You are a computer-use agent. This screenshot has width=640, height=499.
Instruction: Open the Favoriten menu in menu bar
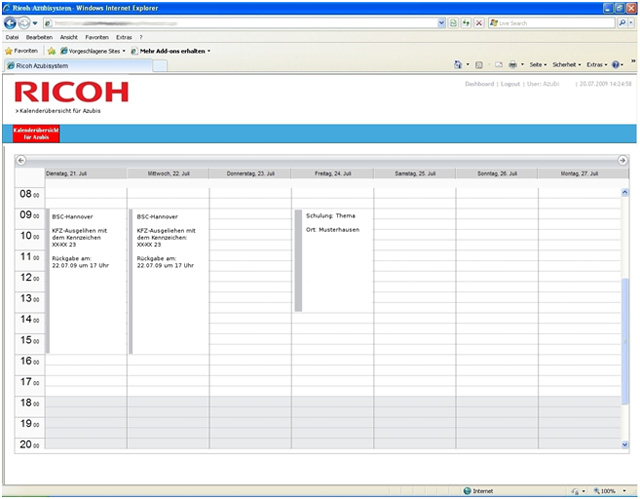click(97, 37)
